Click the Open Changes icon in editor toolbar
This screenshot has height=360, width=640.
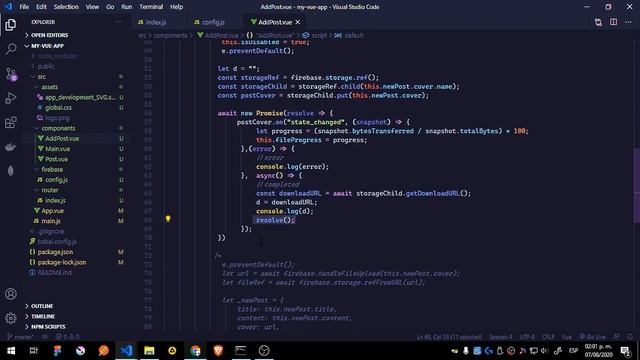pyautogui.click(x=598, y=22)
